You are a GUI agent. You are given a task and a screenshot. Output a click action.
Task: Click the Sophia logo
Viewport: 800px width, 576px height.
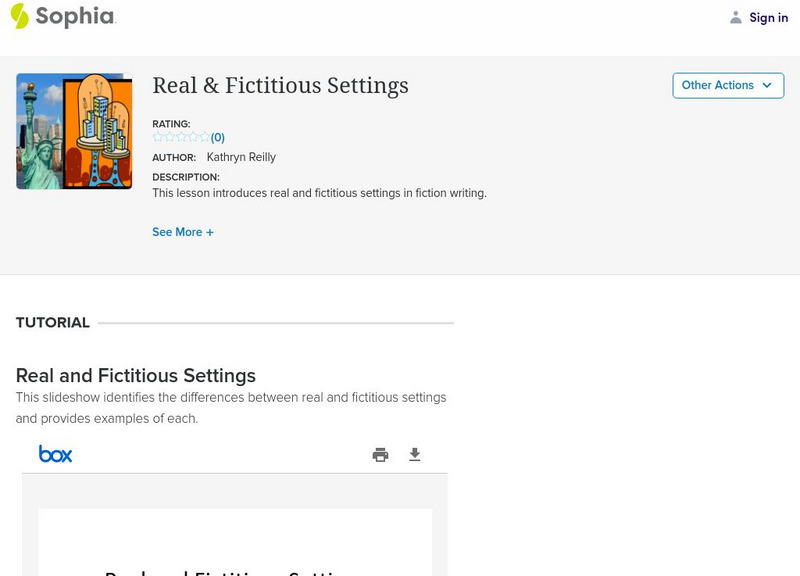pyautogui.click(x=62, y=16)
